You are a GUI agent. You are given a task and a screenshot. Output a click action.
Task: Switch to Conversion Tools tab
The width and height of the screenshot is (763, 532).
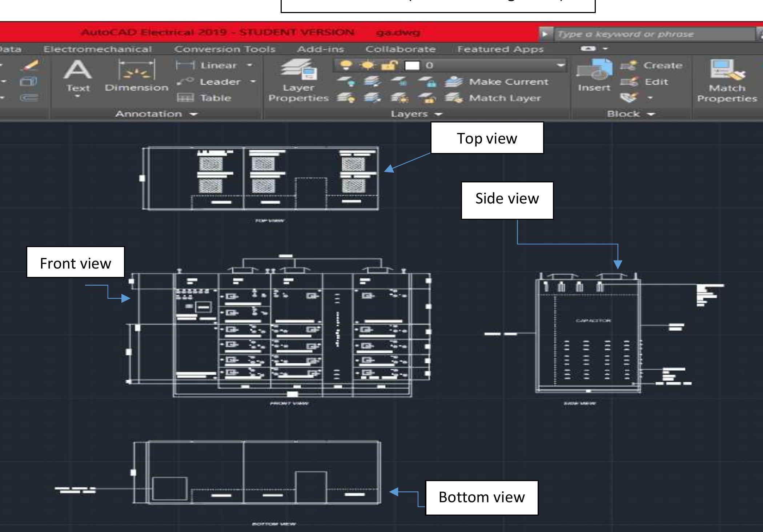tap(225, 49)
